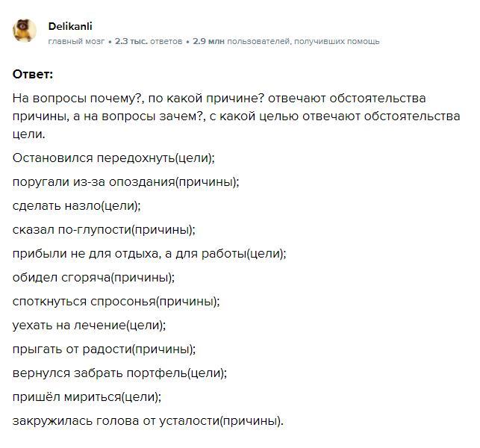Click the bold "Ответ:" heading
Image resolution: width=480 pixels, height=448 pixels.
click(34, 75)
